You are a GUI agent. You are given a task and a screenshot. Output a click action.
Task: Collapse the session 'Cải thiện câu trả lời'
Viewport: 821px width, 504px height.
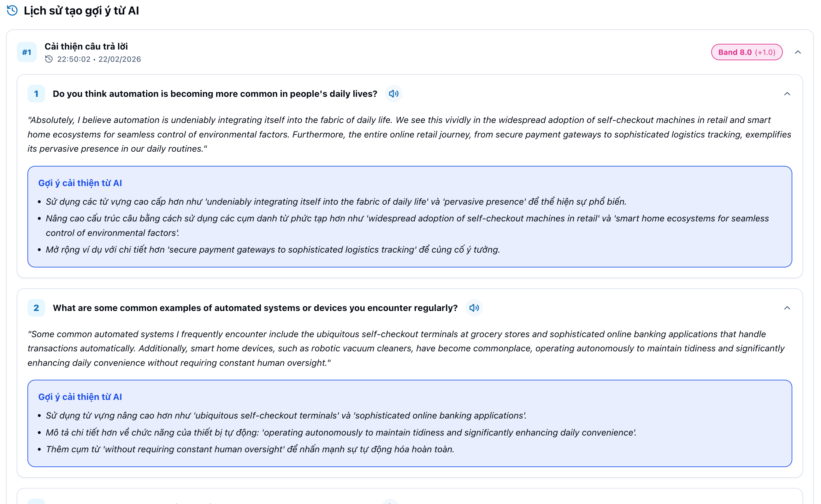pos(798,52)
